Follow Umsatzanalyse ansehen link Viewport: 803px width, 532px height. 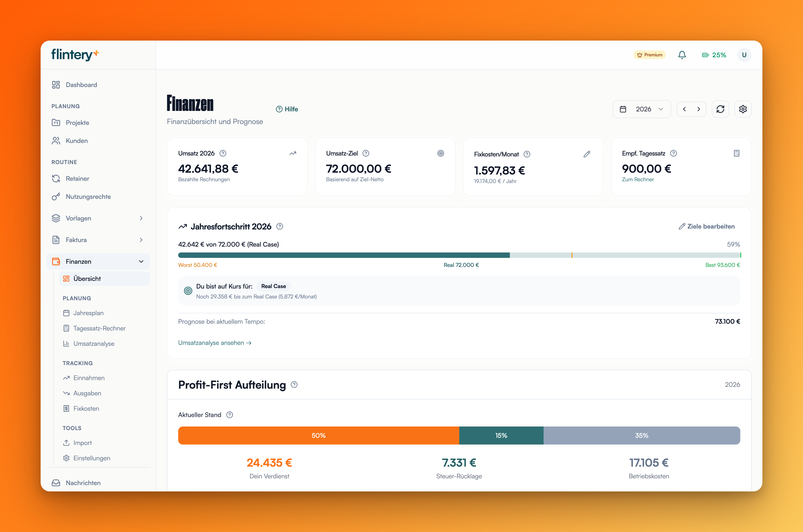click(x=215, y=343)
